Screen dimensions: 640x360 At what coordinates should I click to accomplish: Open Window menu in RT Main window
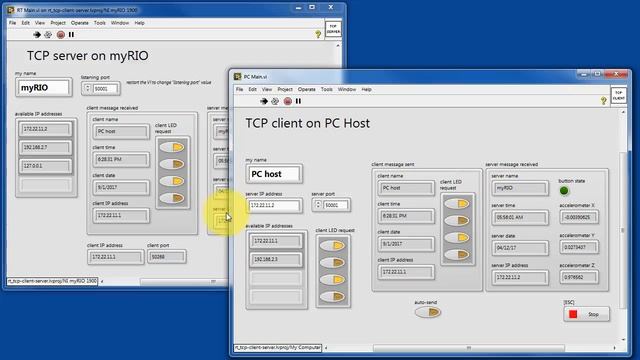[120, 23]
